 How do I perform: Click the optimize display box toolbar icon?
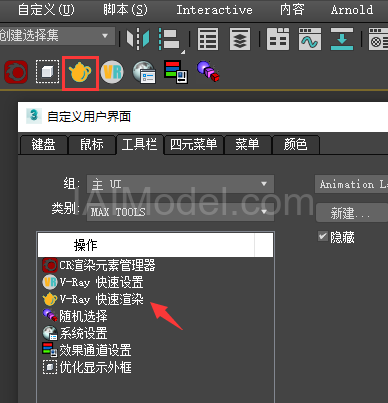coord(47,72)
